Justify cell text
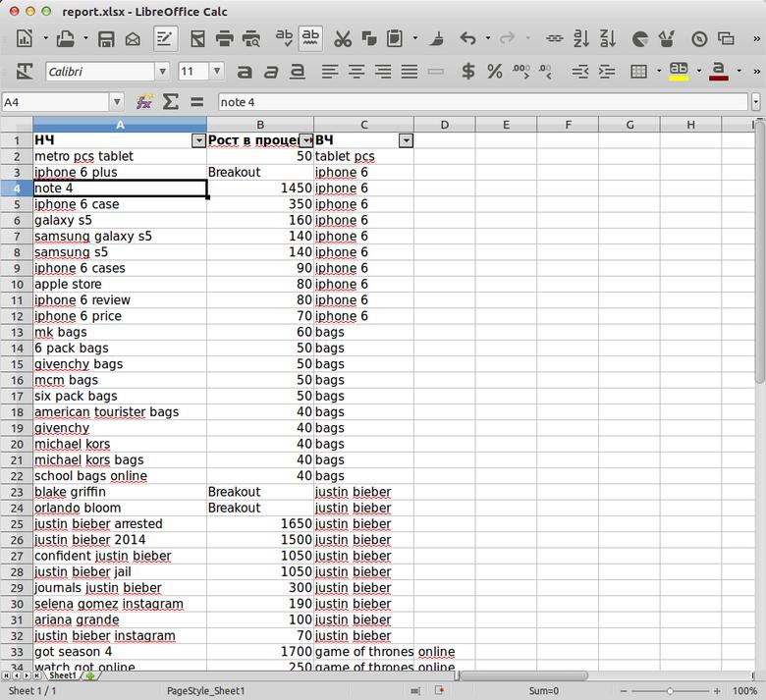This screenshot has height=700, width=766. point(410,72)
